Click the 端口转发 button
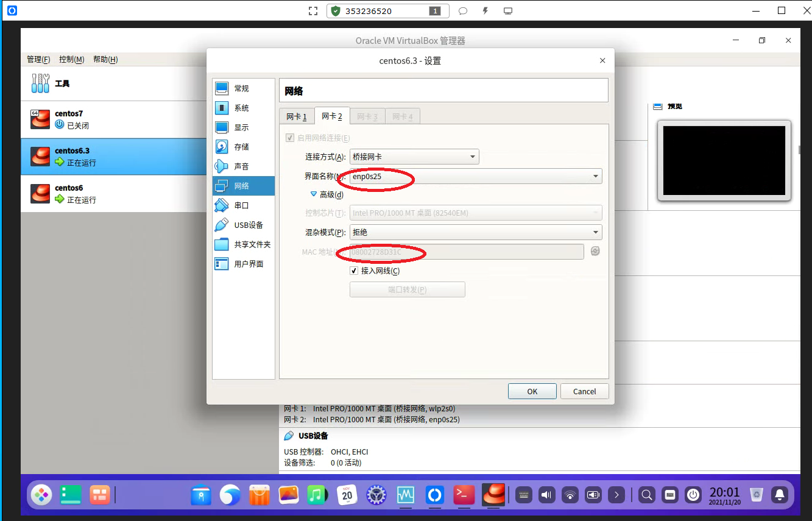812x521 pixels. (x=408, y=289)
